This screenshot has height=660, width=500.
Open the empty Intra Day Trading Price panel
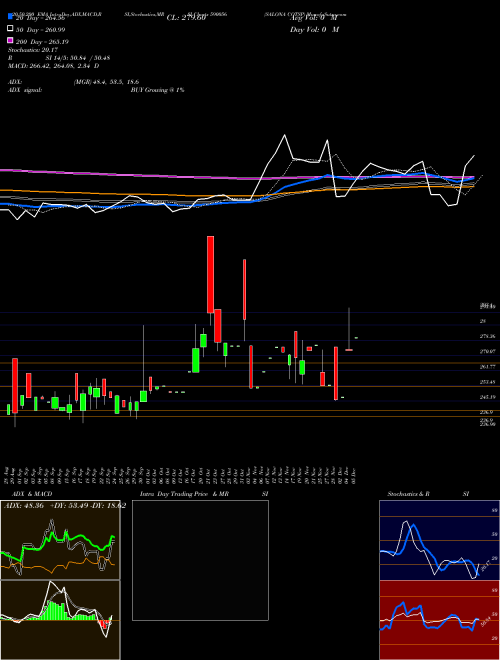(x=200, y=560)
